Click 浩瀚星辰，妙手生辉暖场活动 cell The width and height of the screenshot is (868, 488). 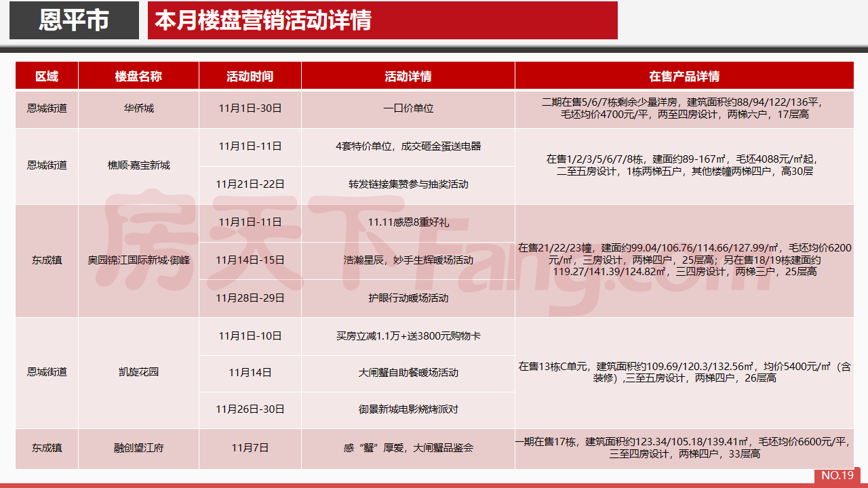pyautogui.click(x=408, y=260)
